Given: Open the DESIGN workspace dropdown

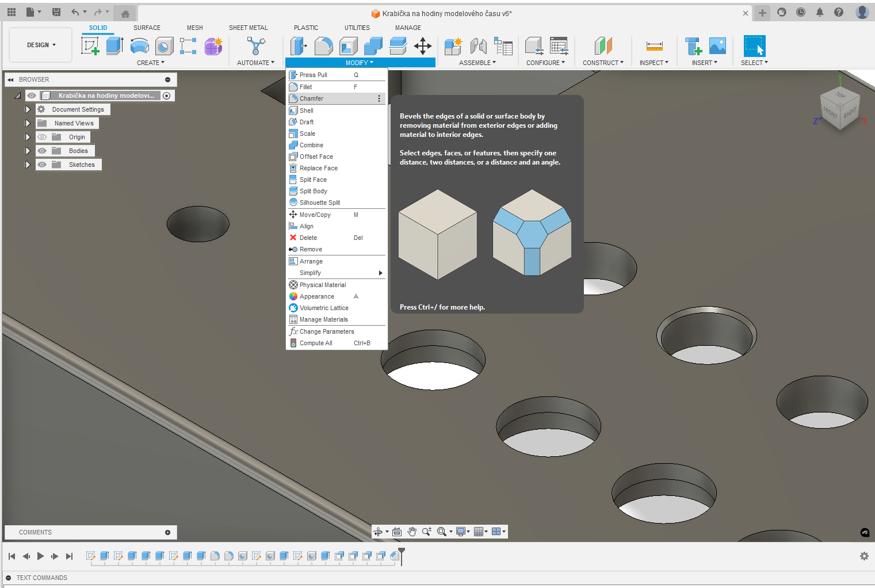Looking at the screenshot, I should pos(41,45).
